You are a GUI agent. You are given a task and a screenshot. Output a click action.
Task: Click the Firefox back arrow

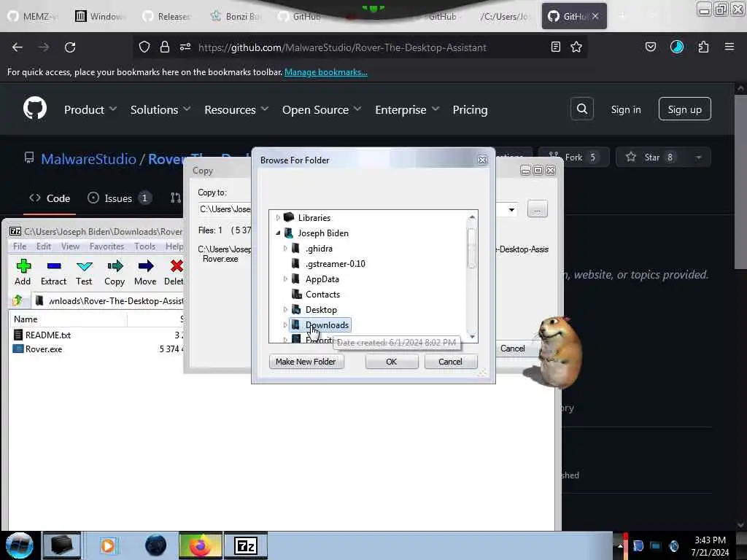(18, 47)
